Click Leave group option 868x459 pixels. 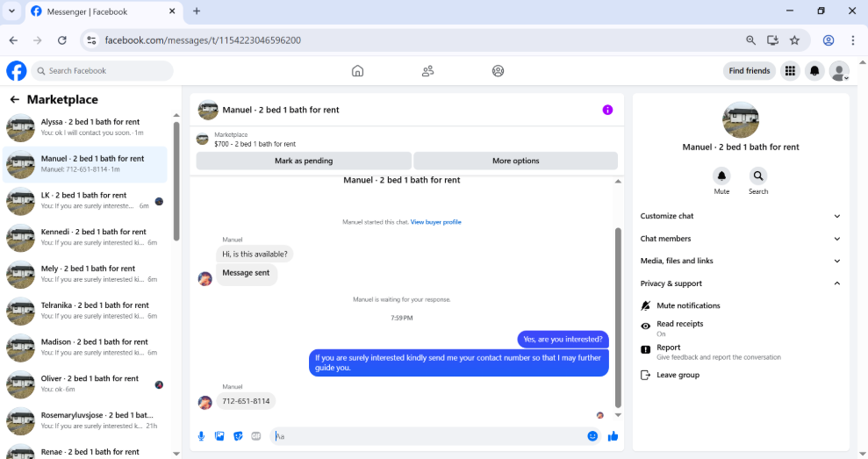click(x=740, y=375)
